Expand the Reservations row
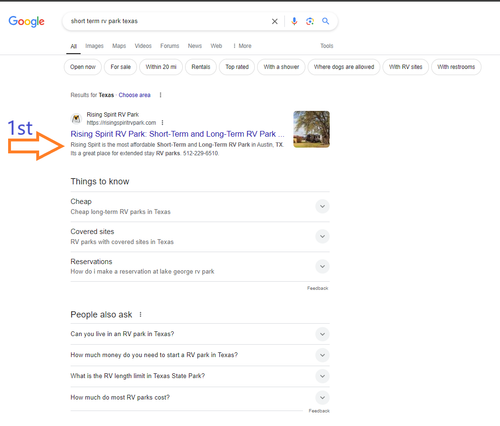Image resolution: width=500 pixels, height=426 pixels. click(x=200, y=266)
